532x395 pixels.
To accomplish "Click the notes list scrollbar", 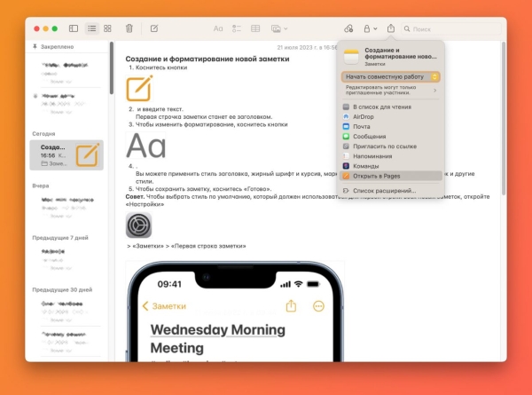I will (x=112, y=68).
